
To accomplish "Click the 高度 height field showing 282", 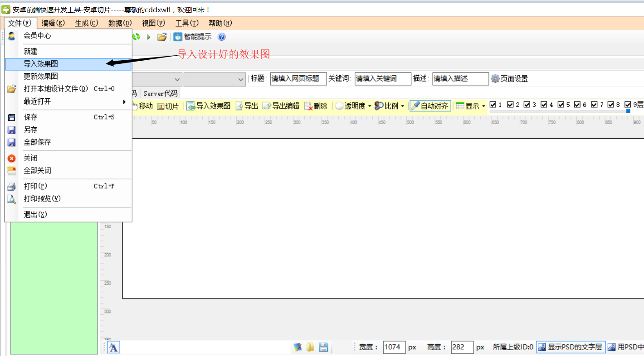I will (x=462, y=347).
